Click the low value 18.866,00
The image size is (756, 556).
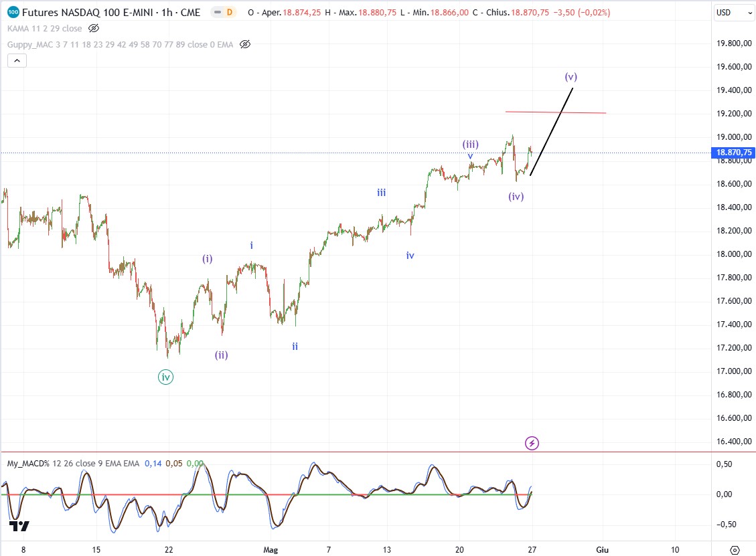click(x=449, y=13)
